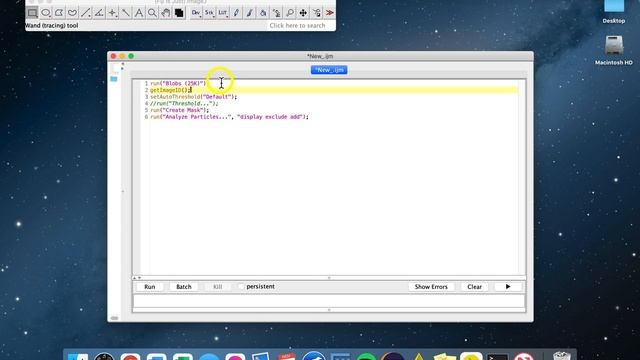Select the Straight line tool
Viewport: 640px width, 360px height.
pyautogui.click(x=86, y=13)
